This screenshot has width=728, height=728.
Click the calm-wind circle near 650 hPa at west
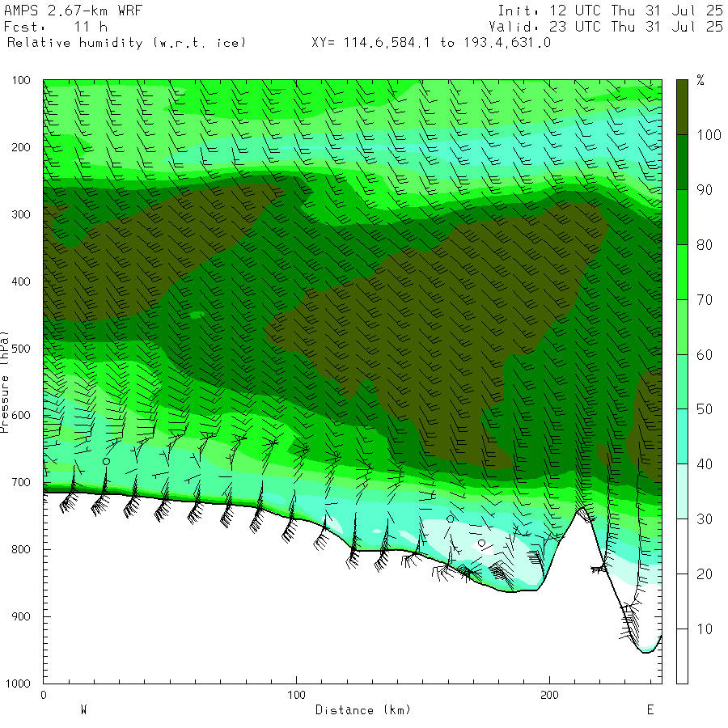coord(106,462)
